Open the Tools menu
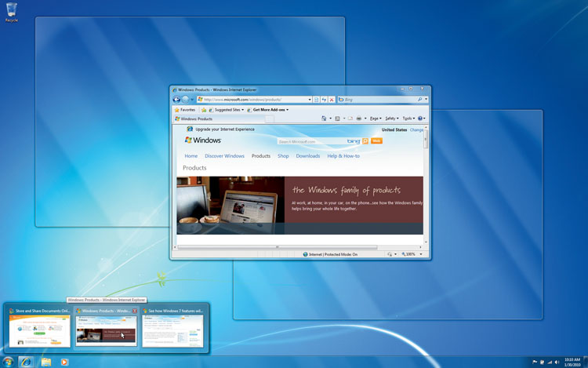588x368 pixels. tap(408, 118)
